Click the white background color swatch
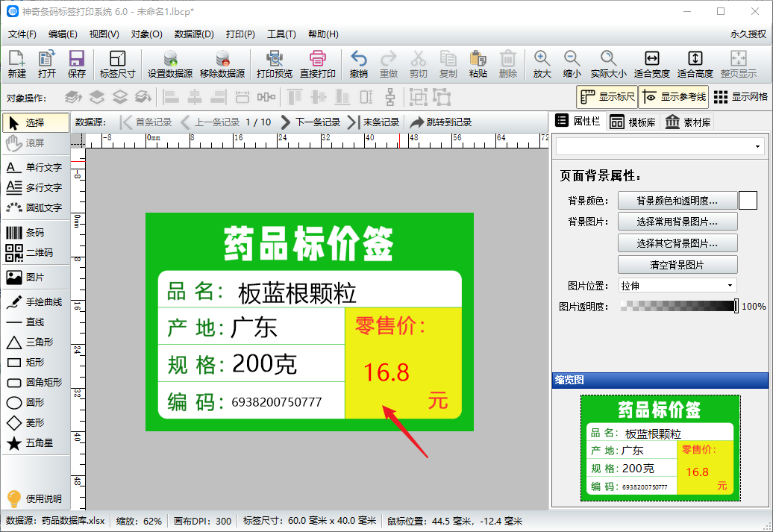773x532 pixels. (x=748, y=201)
